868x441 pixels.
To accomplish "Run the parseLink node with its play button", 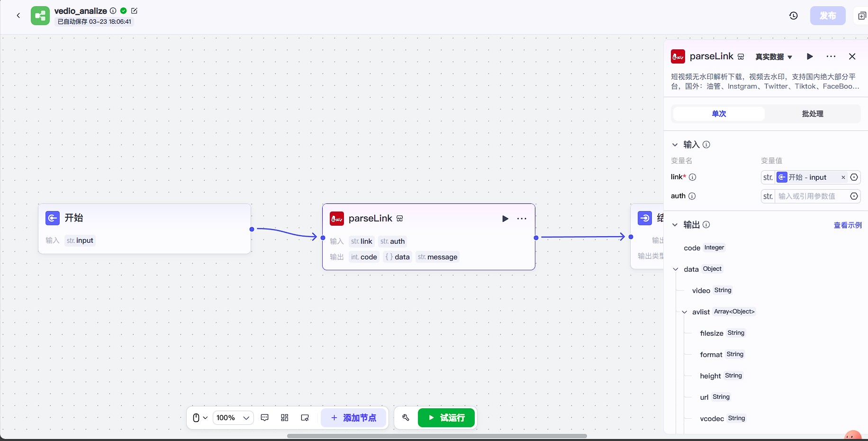I will (505, 219).
